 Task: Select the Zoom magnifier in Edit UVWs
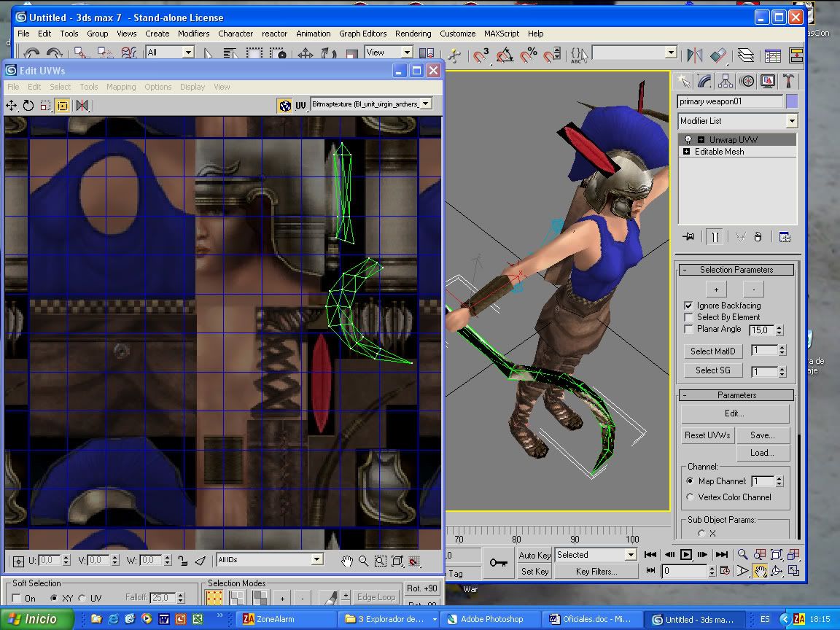click(364, 561)
